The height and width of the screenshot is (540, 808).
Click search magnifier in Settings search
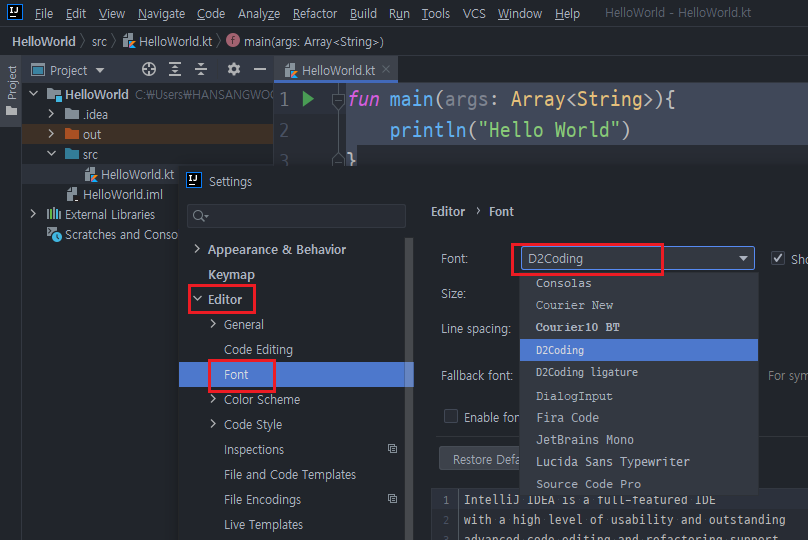pyautogui.click(x=200, y=216)
